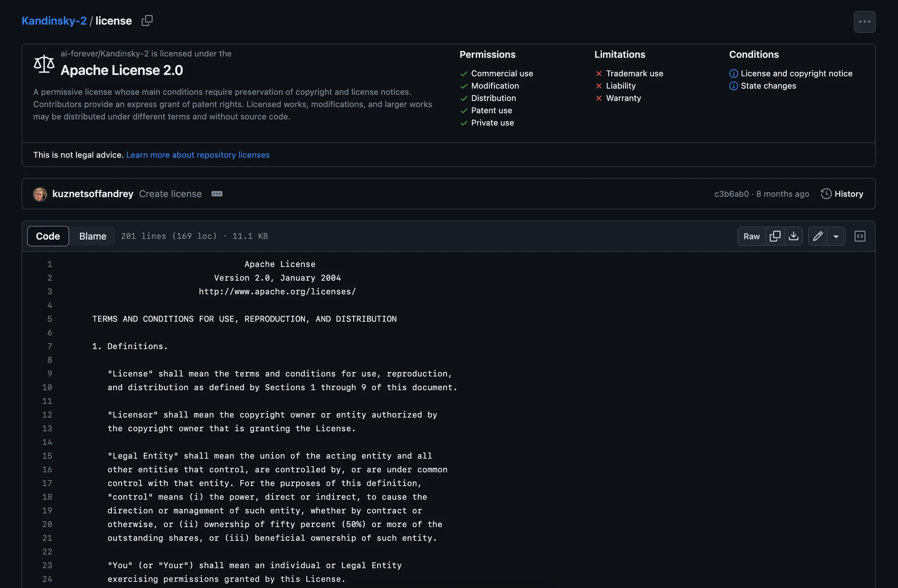Viewport: 898px width, 588px height.
Task: Toggle the Trademark use limitation indicator
Action: click(598, 73)
